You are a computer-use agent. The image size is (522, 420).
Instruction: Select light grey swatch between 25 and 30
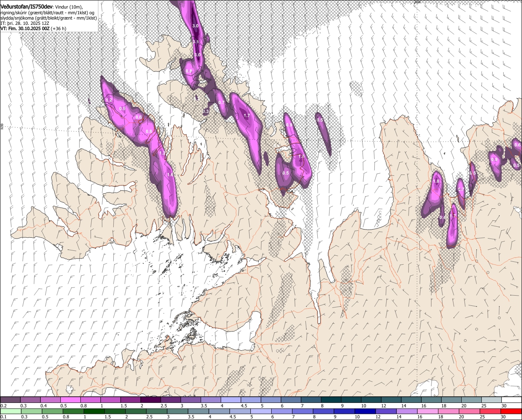pyautogui.click(x=491, y=400)
